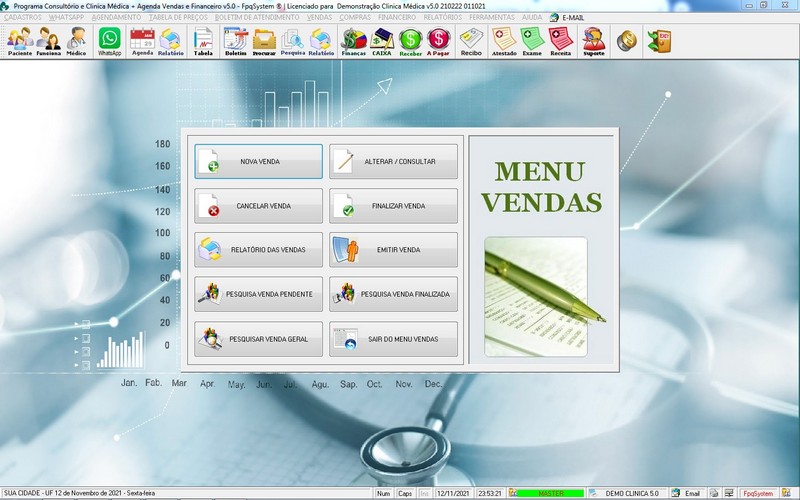Open the Médico toolbar icon
The image size is (800, 500).
click(x=77, y=41)
